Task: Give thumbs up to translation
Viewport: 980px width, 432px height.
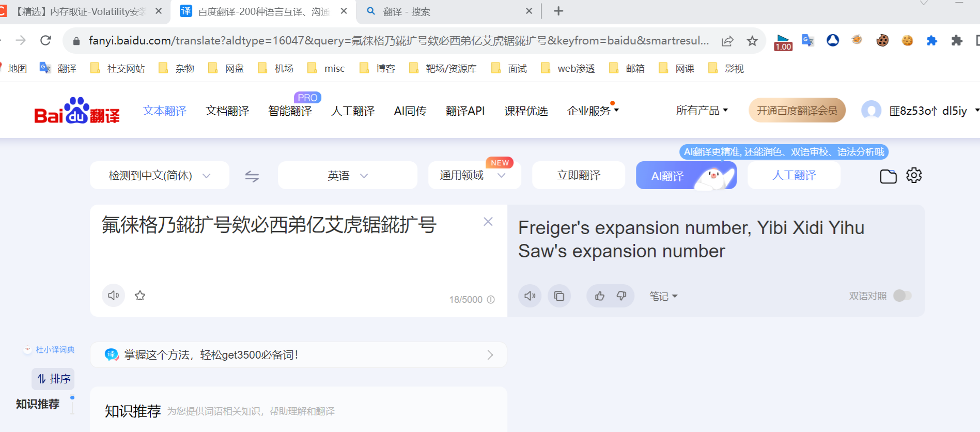Action: pos(599,296)
